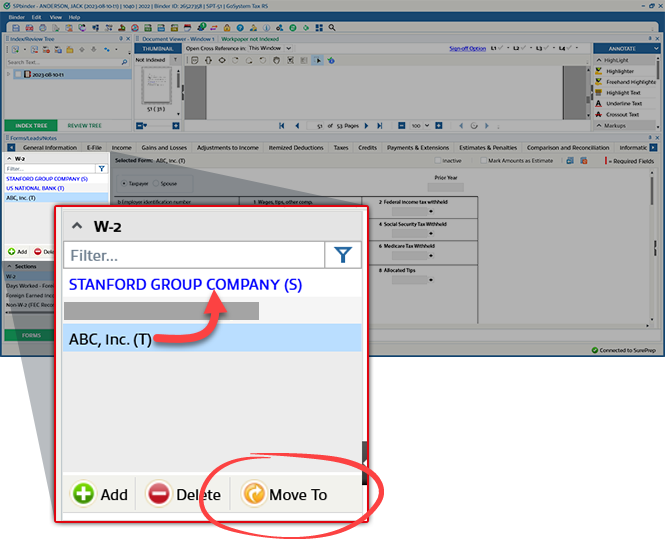Open the View menu

click(56, 17)
